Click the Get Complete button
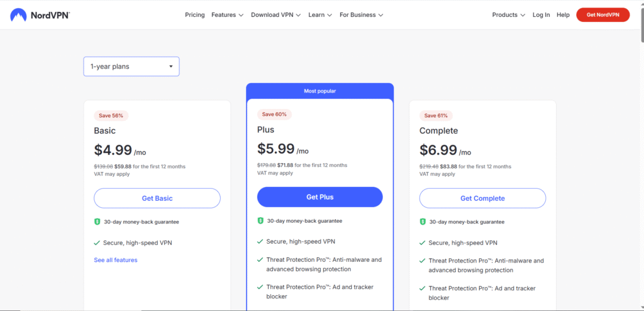 click(482, 198)
